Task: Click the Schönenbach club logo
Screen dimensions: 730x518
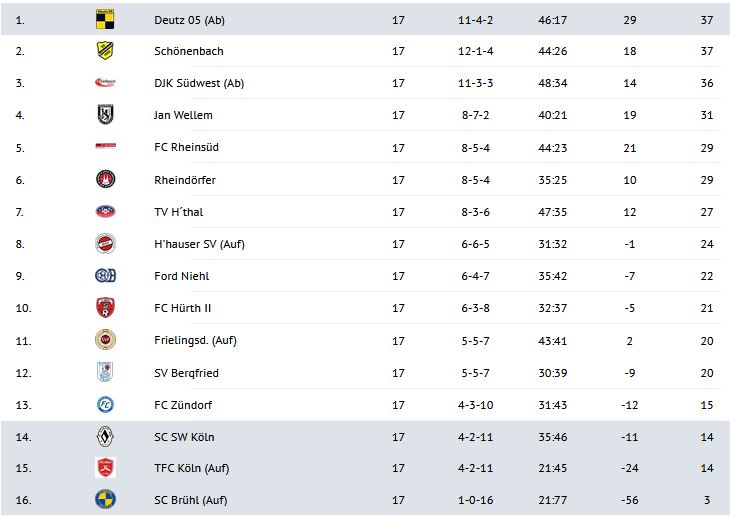Action: [x=106, y=51]
